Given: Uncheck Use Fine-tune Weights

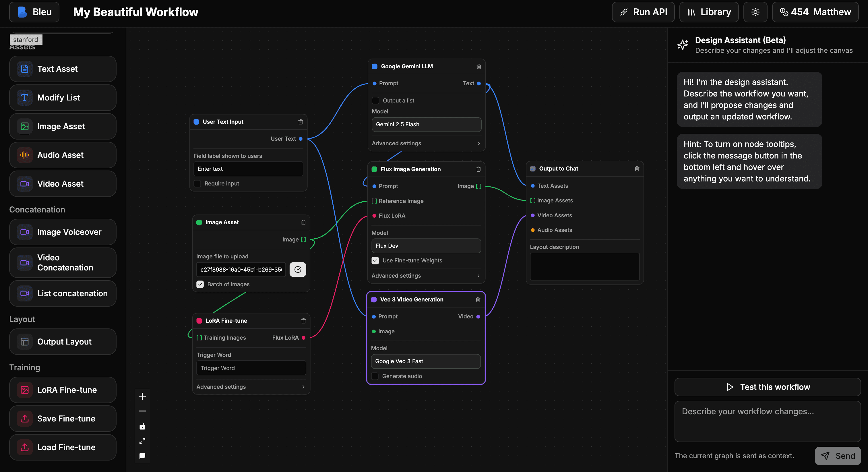Looking at the screenshot, I should (x=375, y=260).
